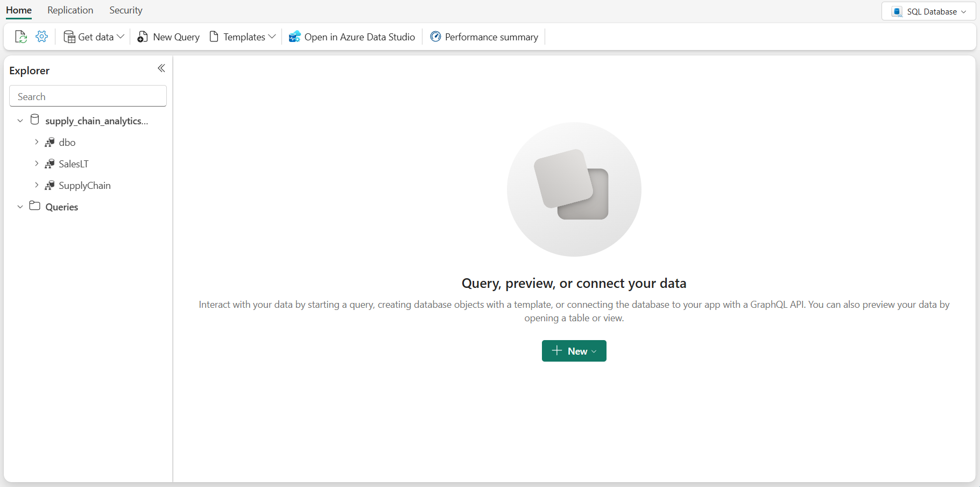The width and height of the screenshot is (980, 487).
Task: Click the Azure Data Studio icon
Action: pyautogui.click(x=294, y=37)
